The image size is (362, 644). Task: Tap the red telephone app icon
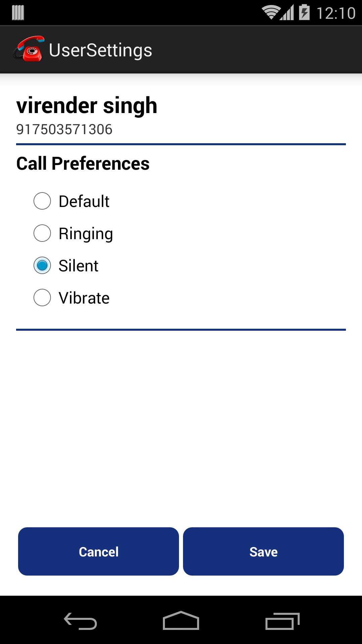pos(29,49)
